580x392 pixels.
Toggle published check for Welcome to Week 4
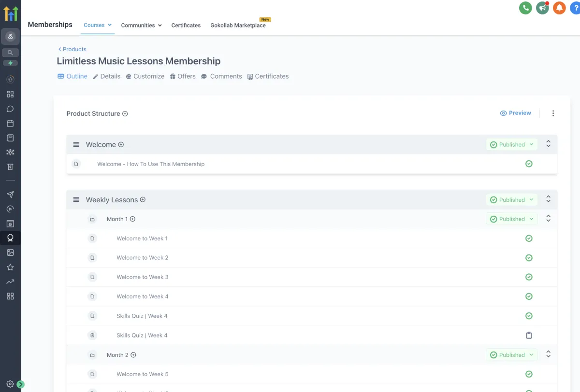pyautogui.click(x=529, y=296)
